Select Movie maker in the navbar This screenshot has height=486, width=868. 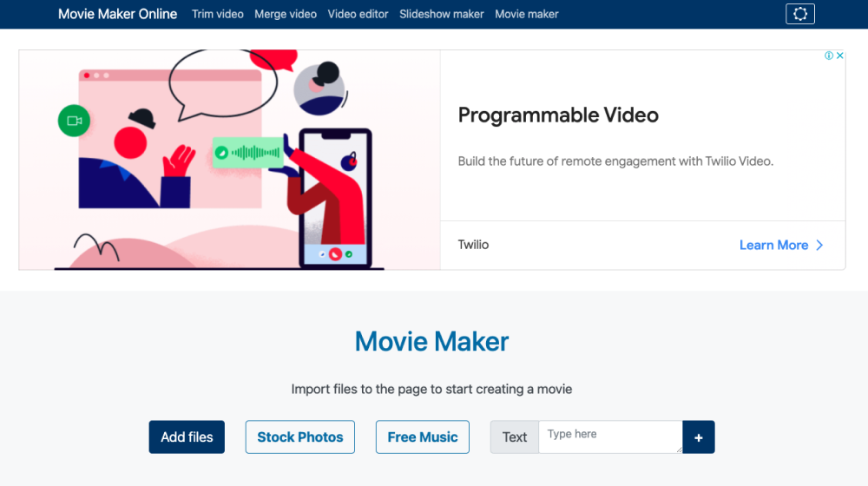(526, 14)
